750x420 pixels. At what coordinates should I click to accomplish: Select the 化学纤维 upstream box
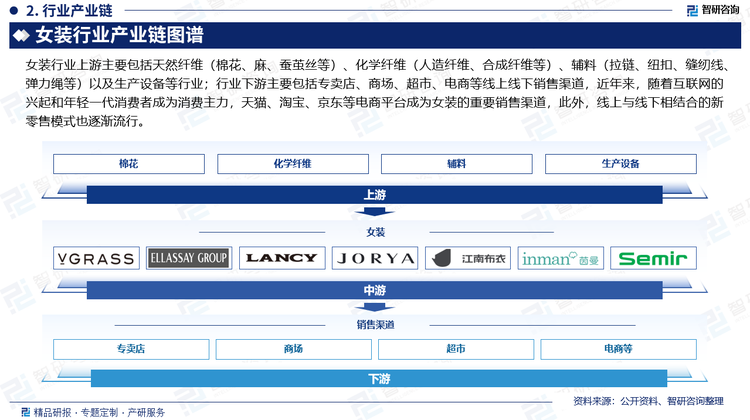(293, 164)
